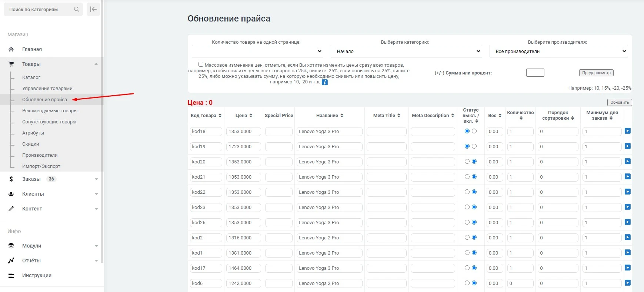Click blue arrow button in kod20 row

[628, 161]
